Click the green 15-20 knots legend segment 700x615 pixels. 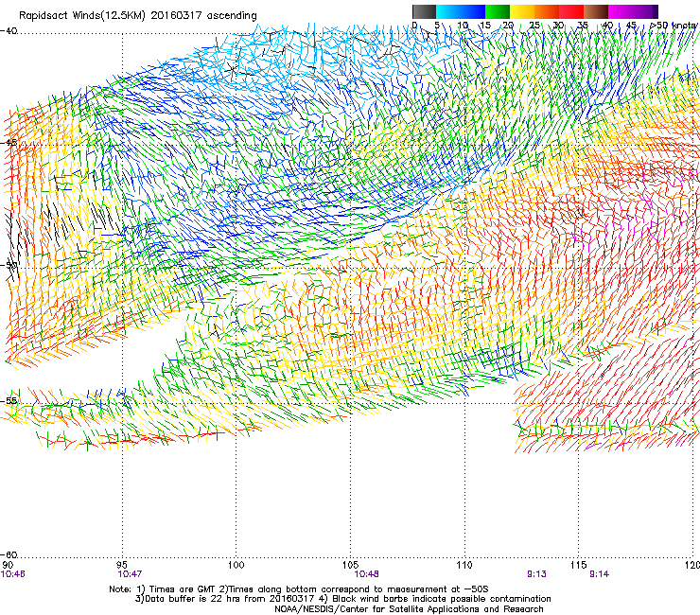498,11
